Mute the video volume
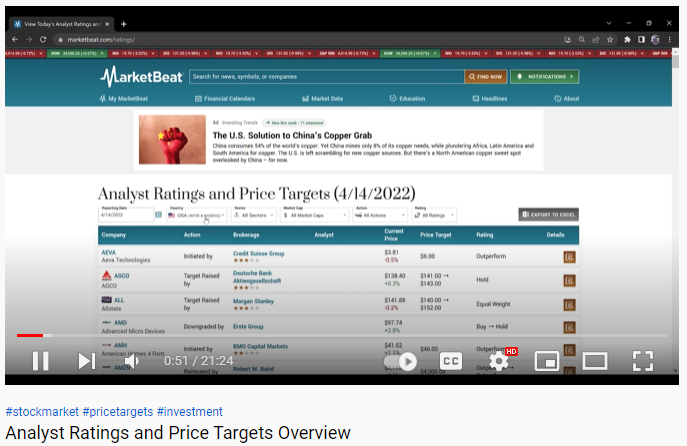Viewport: 687px width, 446px height. 131,361
